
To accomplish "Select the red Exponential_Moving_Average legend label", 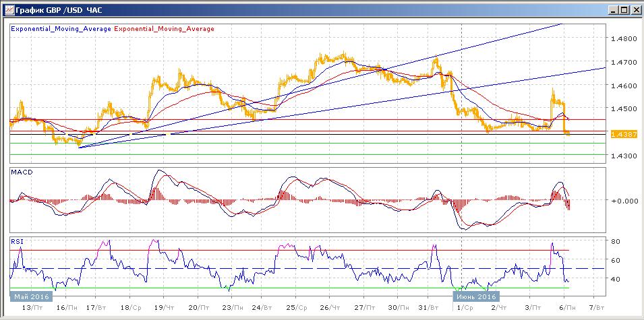I will [165, 29].
